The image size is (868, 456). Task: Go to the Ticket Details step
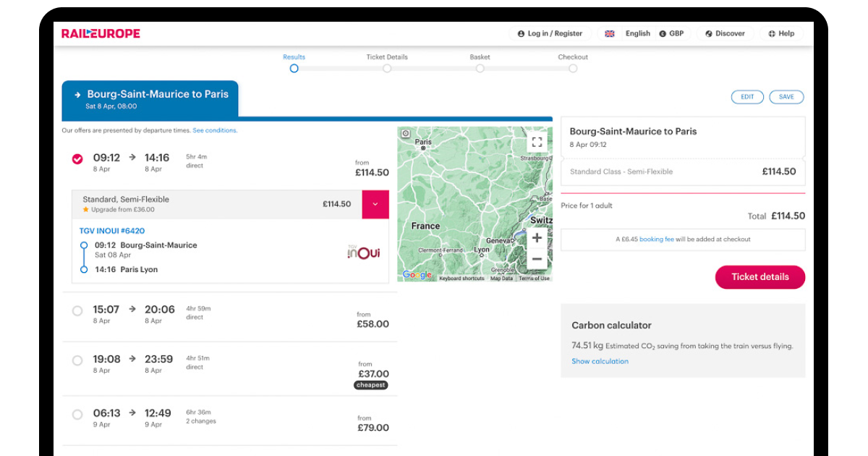[387, 62]
